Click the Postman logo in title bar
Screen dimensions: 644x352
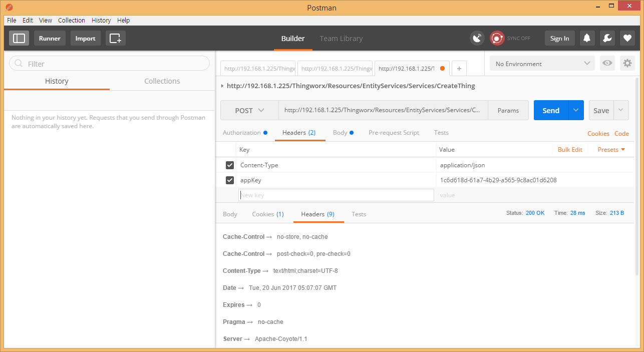(8, 8)
